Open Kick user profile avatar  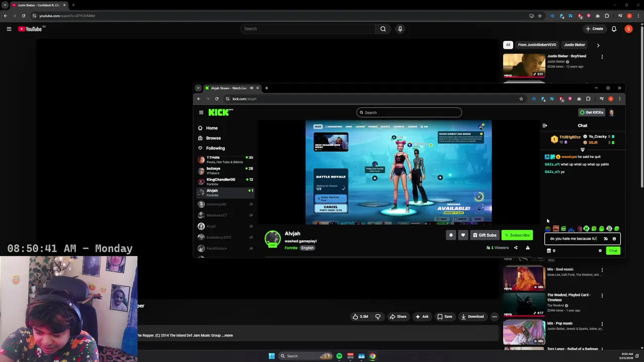tap(611, 113)
